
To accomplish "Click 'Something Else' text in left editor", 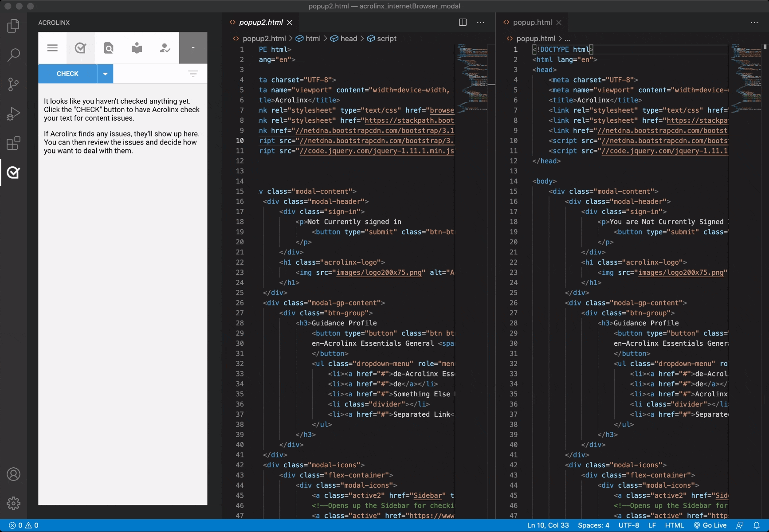I will pyautogui.click(x=422, y=394).
